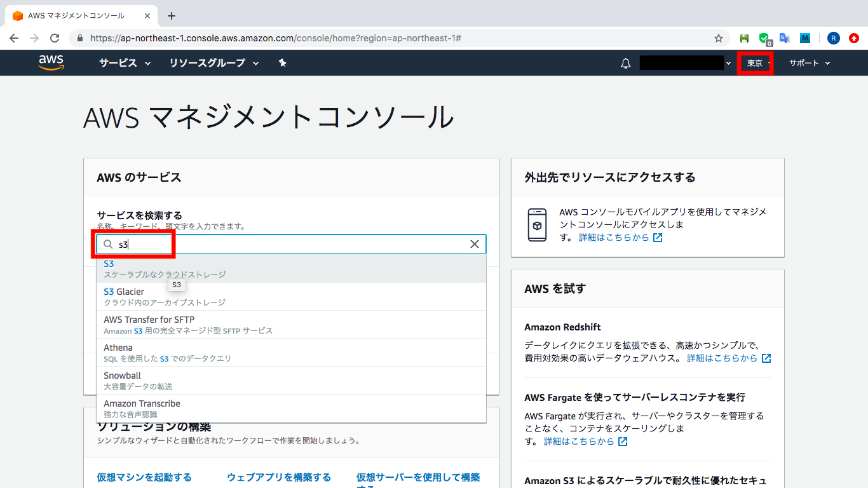The width and height of the screenshot is (868, 488).
Task: Click the service search input field
Action: pyautogui.click(x=291, y=244)
